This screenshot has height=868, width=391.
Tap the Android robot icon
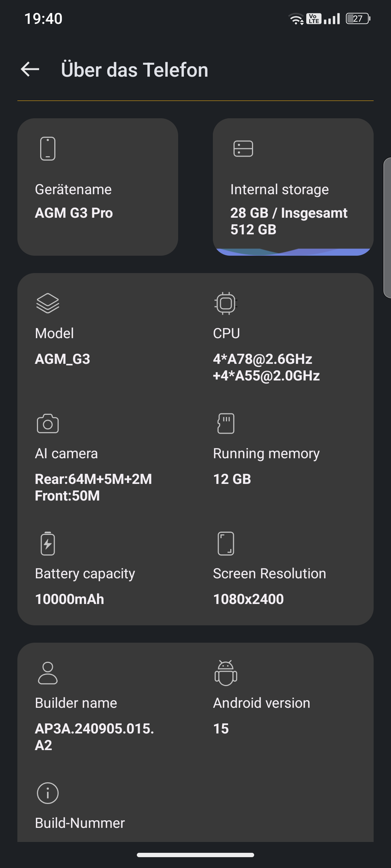pos(226,673)
